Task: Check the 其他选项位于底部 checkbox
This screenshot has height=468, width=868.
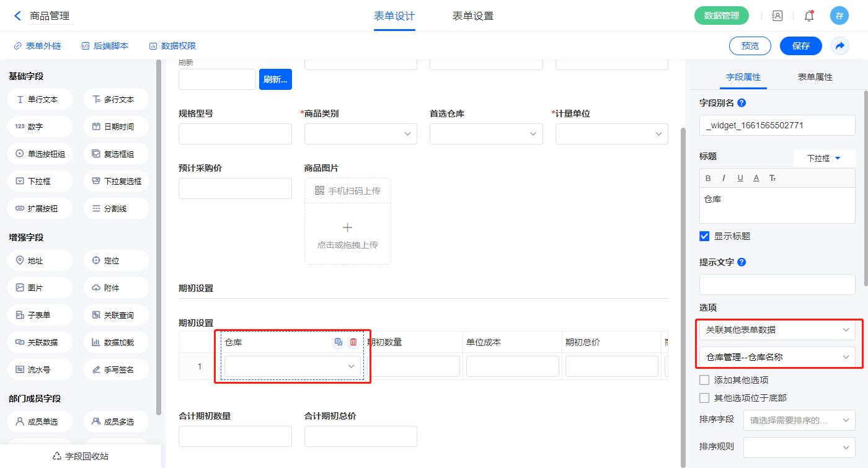Action: [704, 398]
